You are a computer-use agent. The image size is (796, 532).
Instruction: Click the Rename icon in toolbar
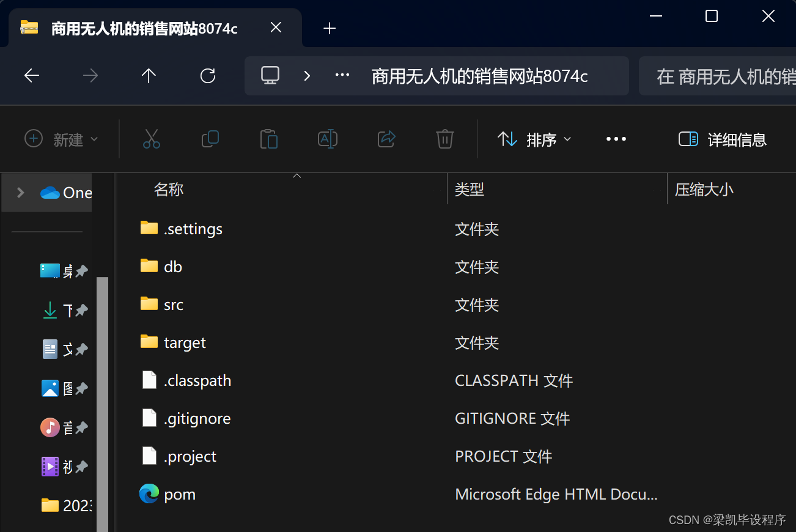(x=328, y=139)
